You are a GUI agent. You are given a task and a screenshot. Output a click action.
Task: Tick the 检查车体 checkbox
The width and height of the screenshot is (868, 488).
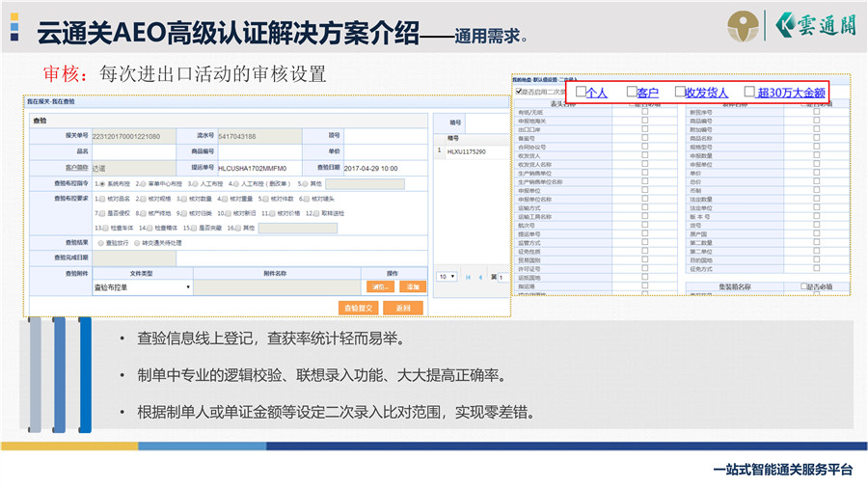(105, 228)
